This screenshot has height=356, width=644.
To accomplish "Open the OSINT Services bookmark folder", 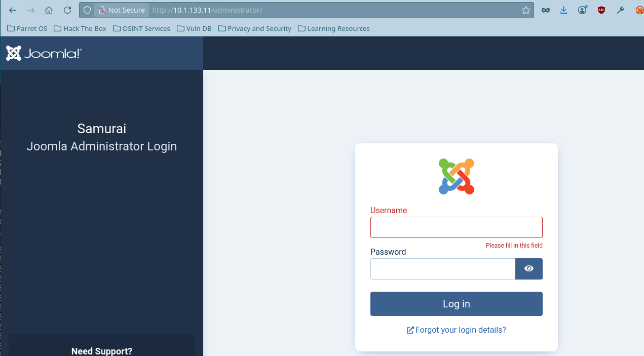I will tap(141, 28).
